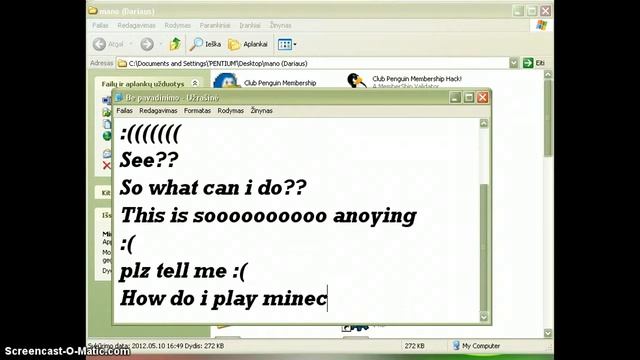Collapse the Failų ir aplankų užduotys panel
640x360 pixels.
coord(195,83)
